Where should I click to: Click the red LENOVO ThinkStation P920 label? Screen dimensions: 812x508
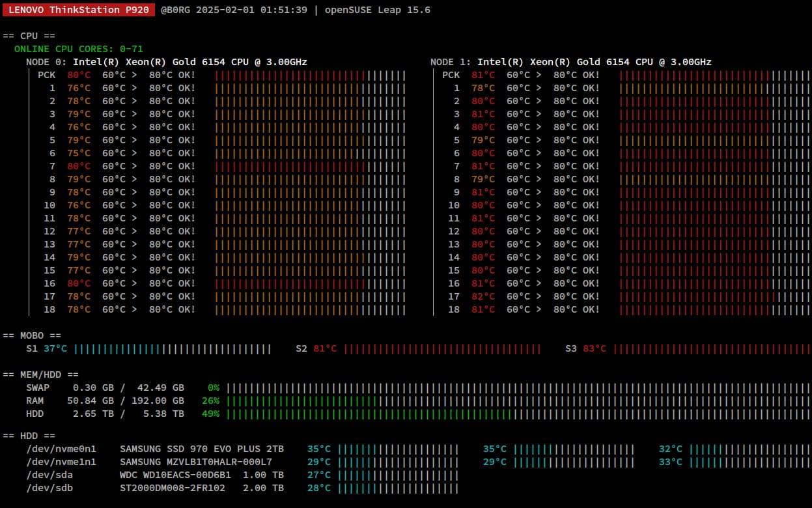coord(79,10)
